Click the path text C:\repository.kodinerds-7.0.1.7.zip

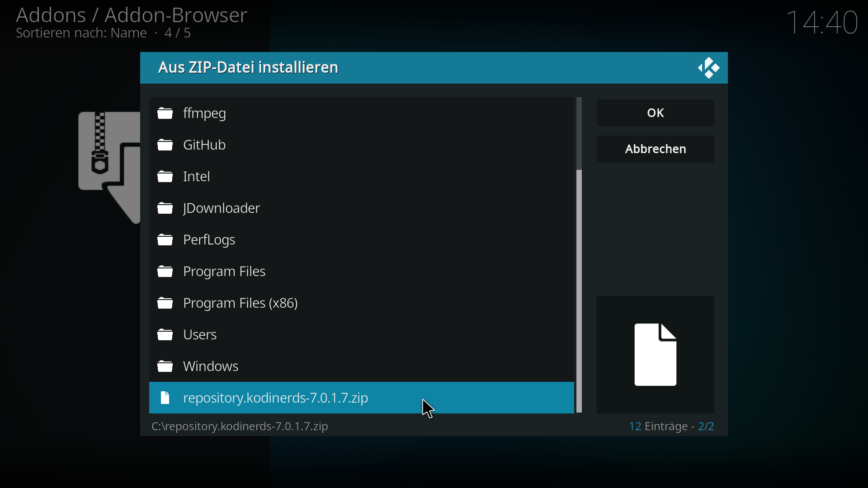[x=240, y=427]
